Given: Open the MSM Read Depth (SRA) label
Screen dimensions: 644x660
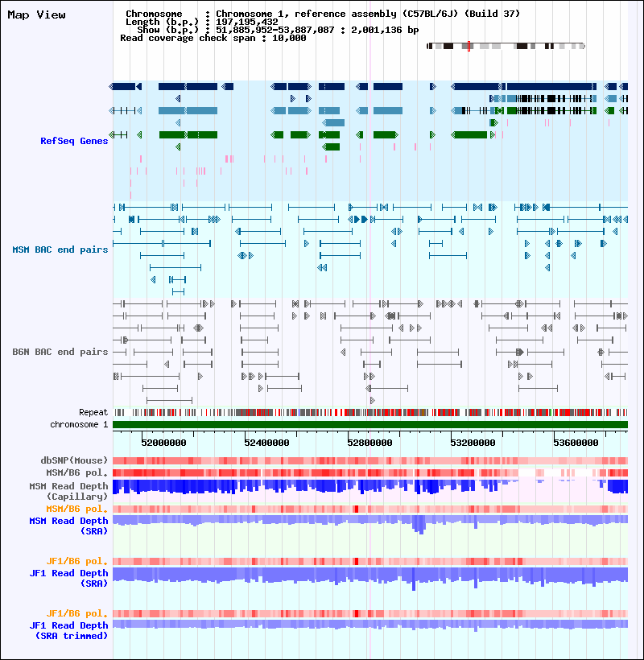Looking at the screenshot, I should click(68, 526).
